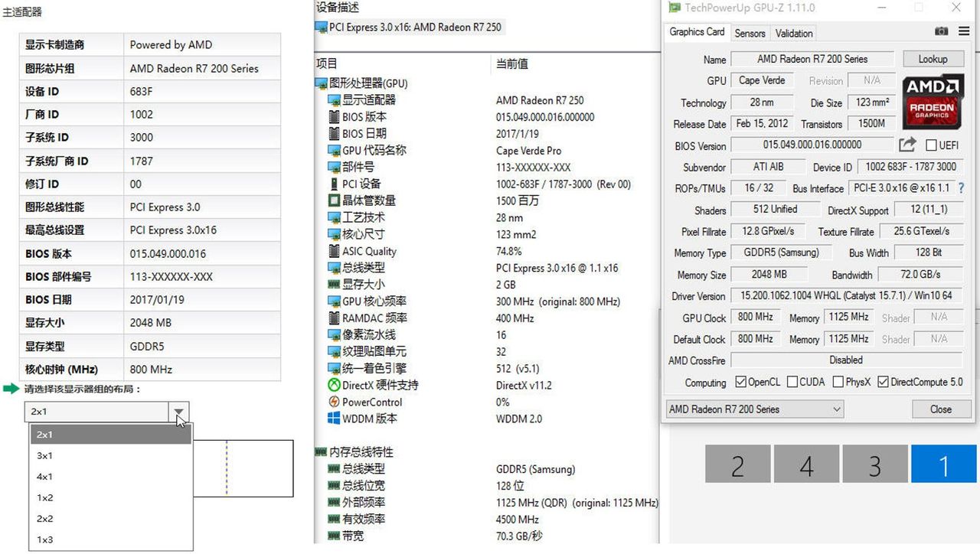Toggle the PhysX checkbox
The height and width of the screenshot is (554, 980).
click(x=838, y=382)
